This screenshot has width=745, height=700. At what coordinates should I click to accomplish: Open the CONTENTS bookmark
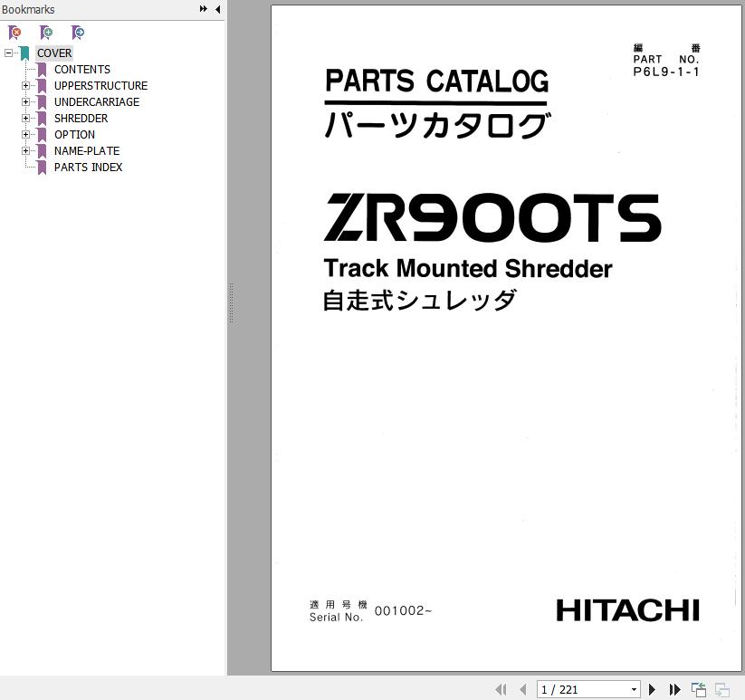point(82,70)
